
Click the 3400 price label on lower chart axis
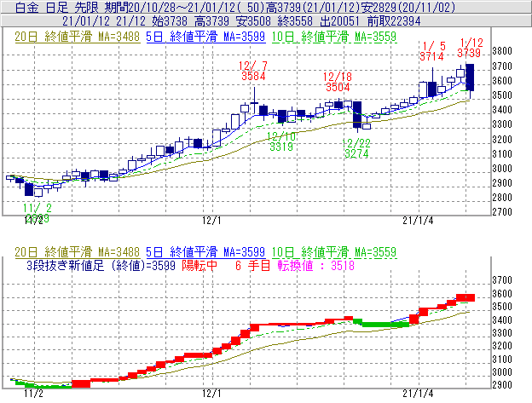(x=502, y=320)
